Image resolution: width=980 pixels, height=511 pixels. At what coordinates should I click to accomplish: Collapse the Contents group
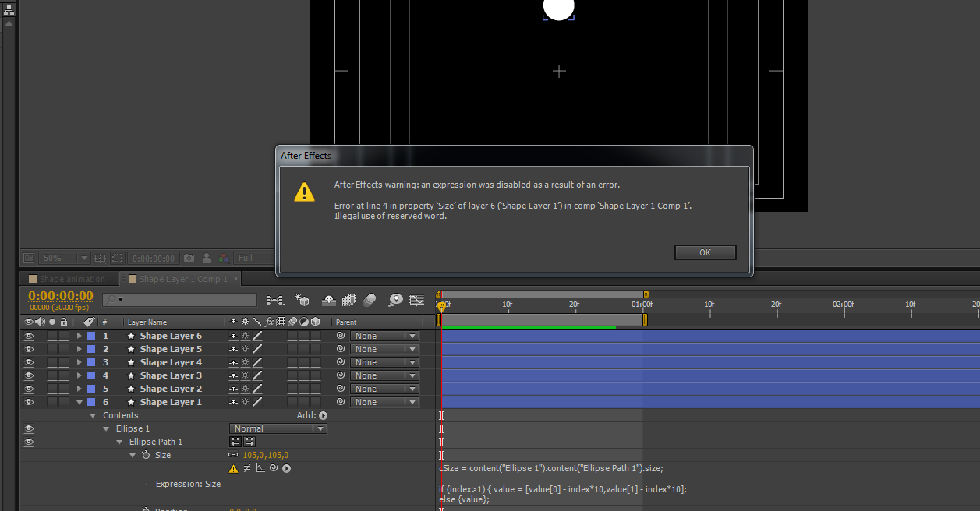tap(93, 416)
